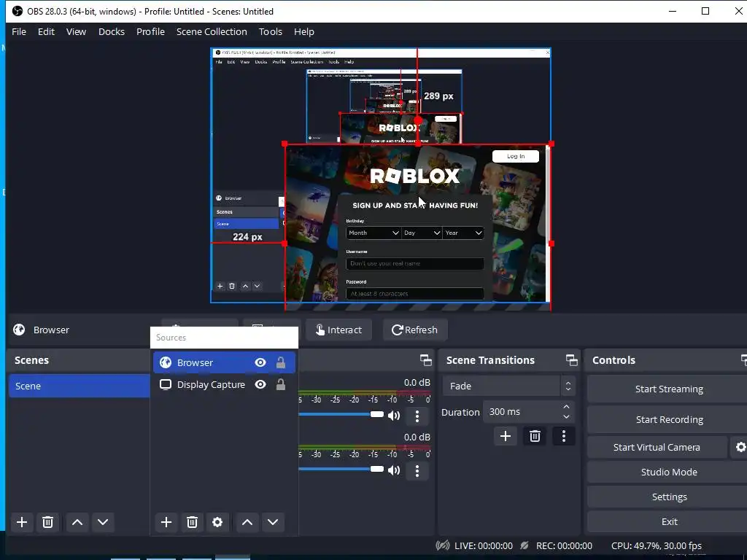The width and height of the screenshot is (747, 560).
Task: Toggle visibility of Browser source
Action: (x=260, y=363)
